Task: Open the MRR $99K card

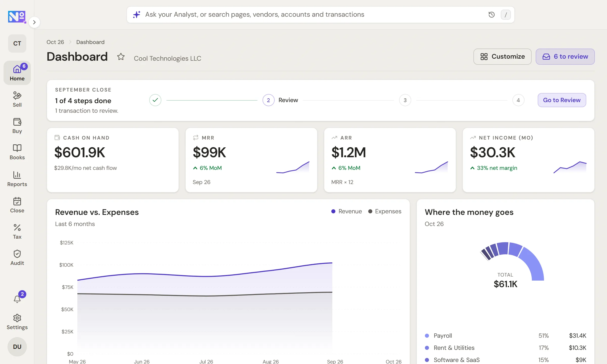Action: click(x=251, y=160)
